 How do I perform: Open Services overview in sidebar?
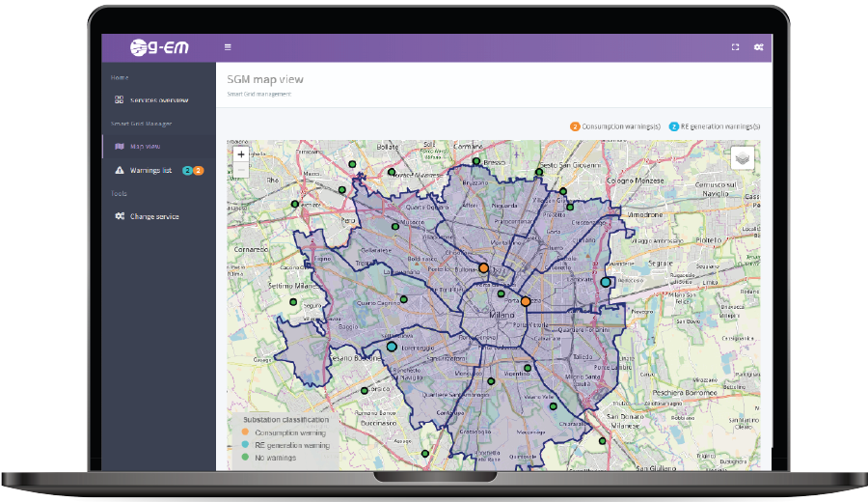tap(158, 99)
